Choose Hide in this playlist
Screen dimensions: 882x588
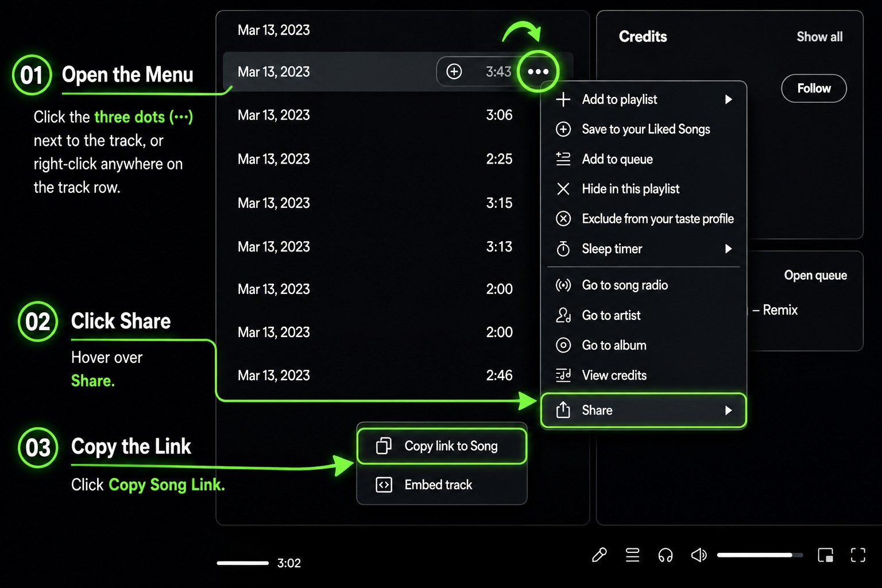coord(644,189)
